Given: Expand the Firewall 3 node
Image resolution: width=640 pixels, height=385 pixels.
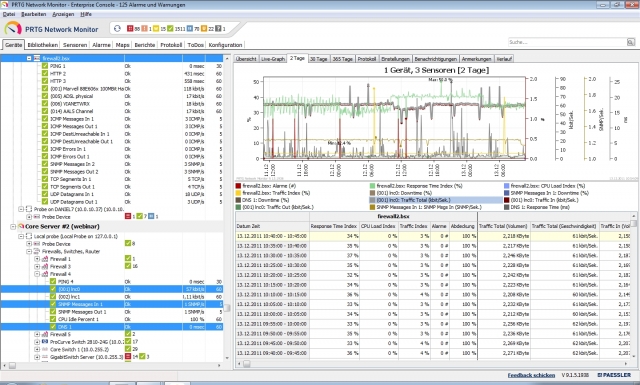Looking at the screenshot, I should click(37, 266).
